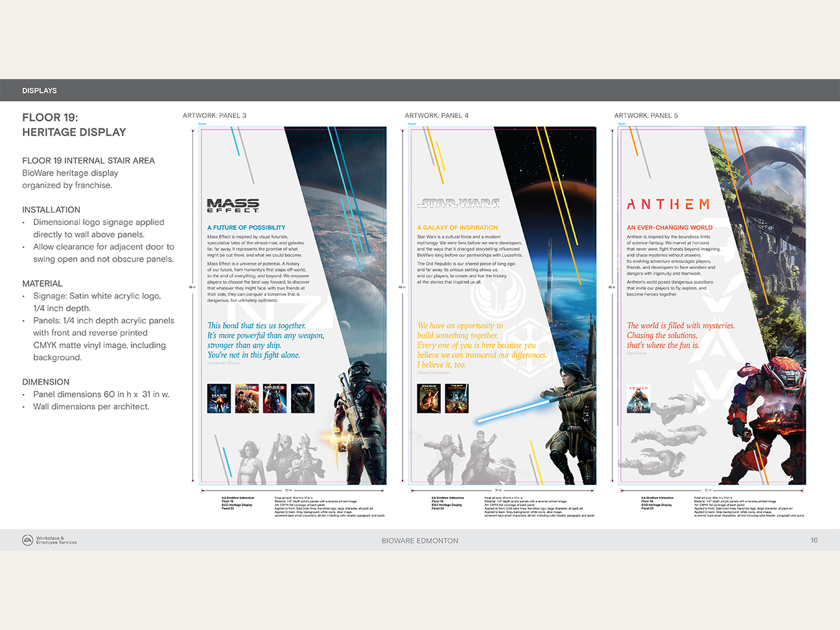Click the Mass Effect logo on Panel 3

pos(233,206)
